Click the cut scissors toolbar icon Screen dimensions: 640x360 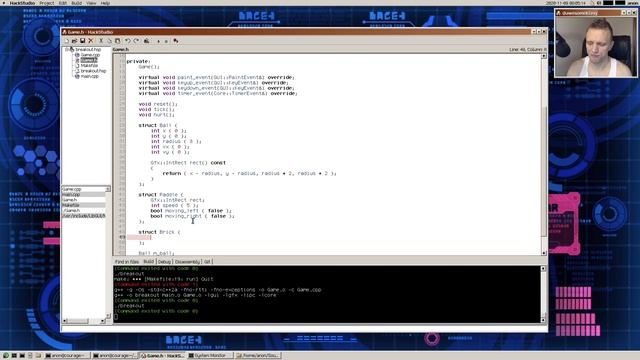[x=101, y=41]
